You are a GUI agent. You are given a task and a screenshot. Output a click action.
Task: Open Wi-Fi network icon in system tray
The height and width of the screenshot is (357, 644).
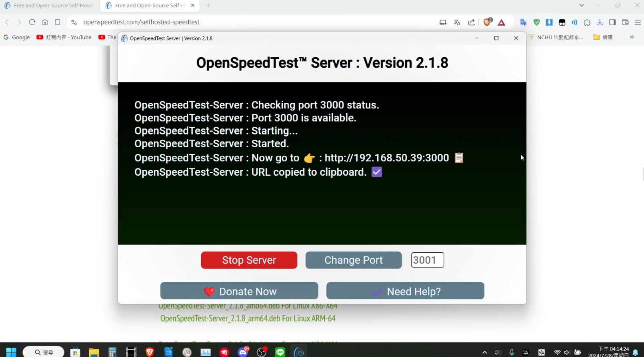tap(557, 352)
